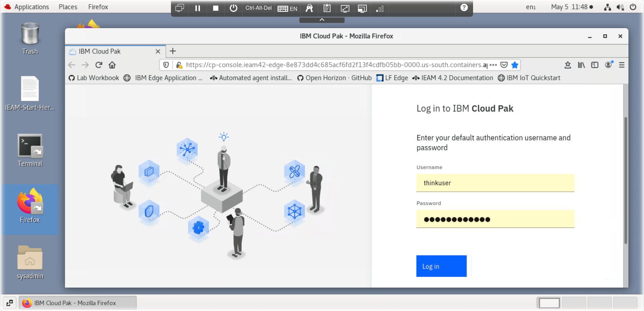Open the Automated agent install bookmark
Screen dimensions: 644x311
(251, 78)
